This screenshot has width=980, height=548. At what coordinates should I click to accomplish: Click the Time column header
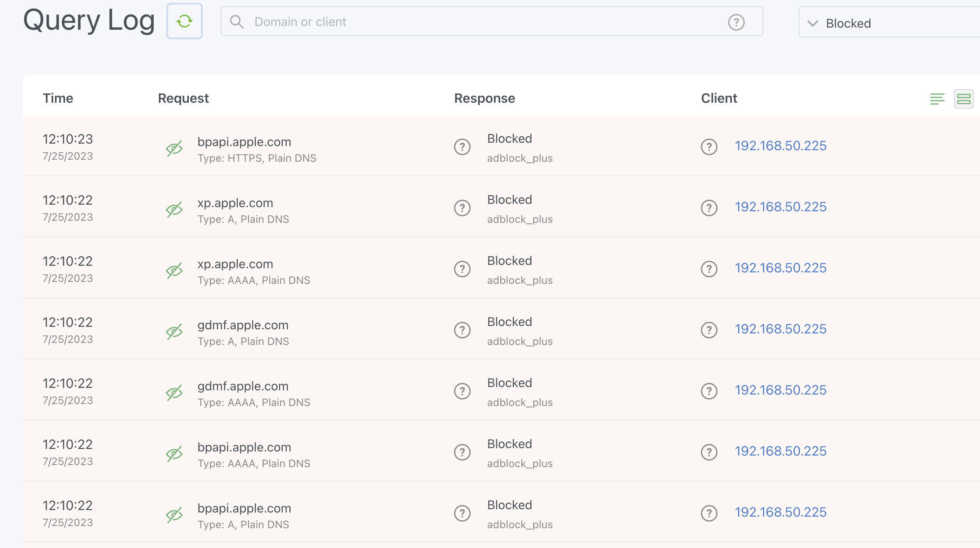point(58,98)
